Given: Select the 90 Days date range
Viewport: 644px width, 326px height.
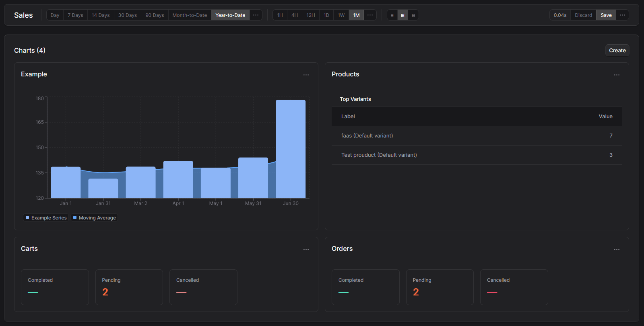Looking at the screenshot, I should pos(155,15).
